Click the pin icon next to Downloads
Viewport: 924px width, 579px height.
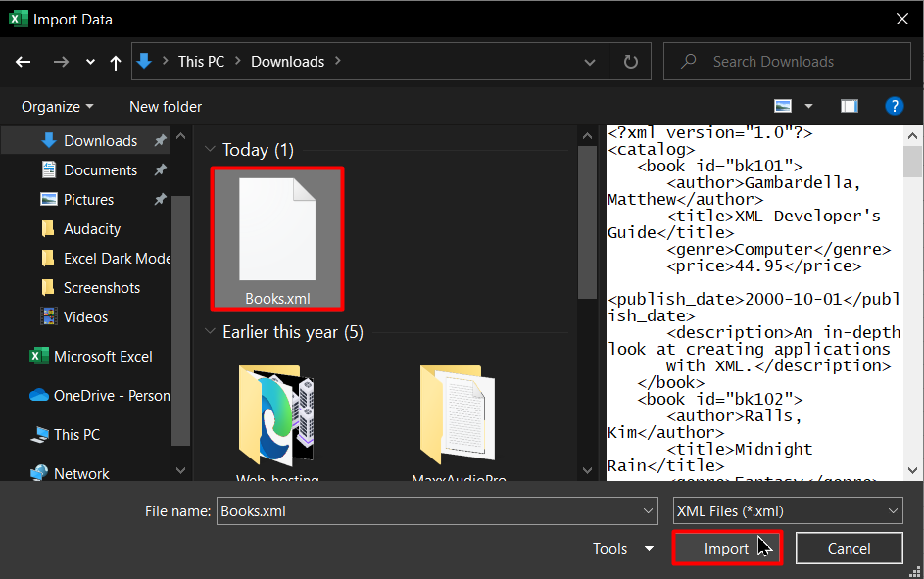160,141
